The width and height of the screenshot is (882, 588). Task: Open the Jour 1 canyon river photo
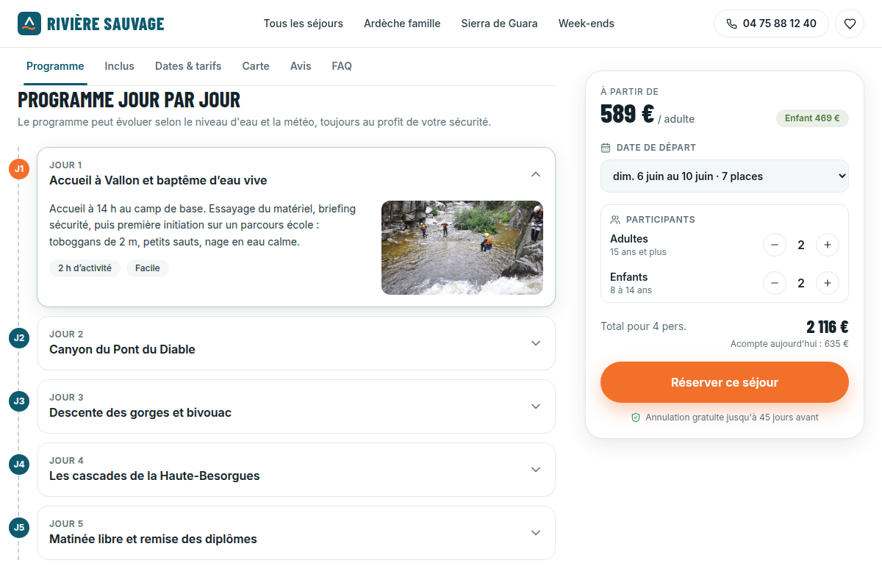462,248
